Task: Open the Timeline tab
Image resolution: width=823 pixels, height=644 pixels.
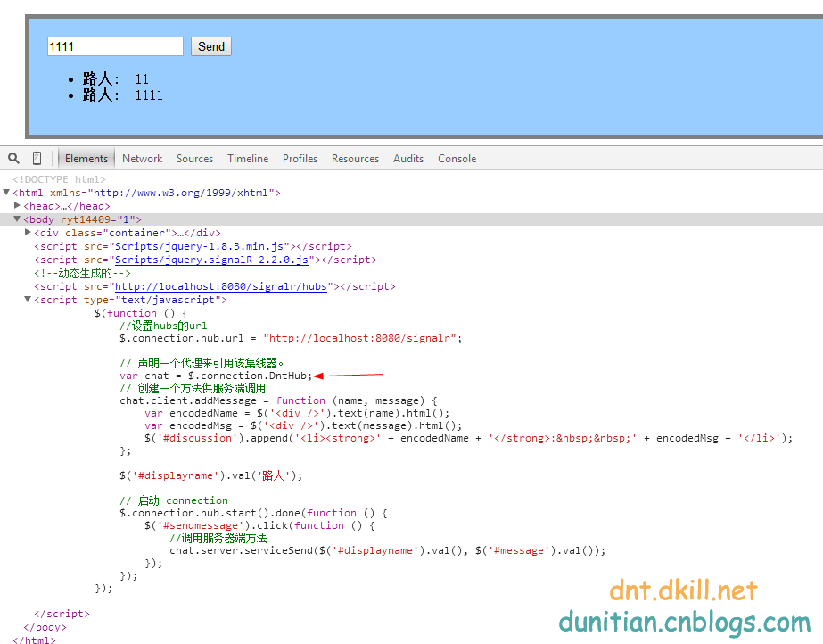Action: [248, 159]
